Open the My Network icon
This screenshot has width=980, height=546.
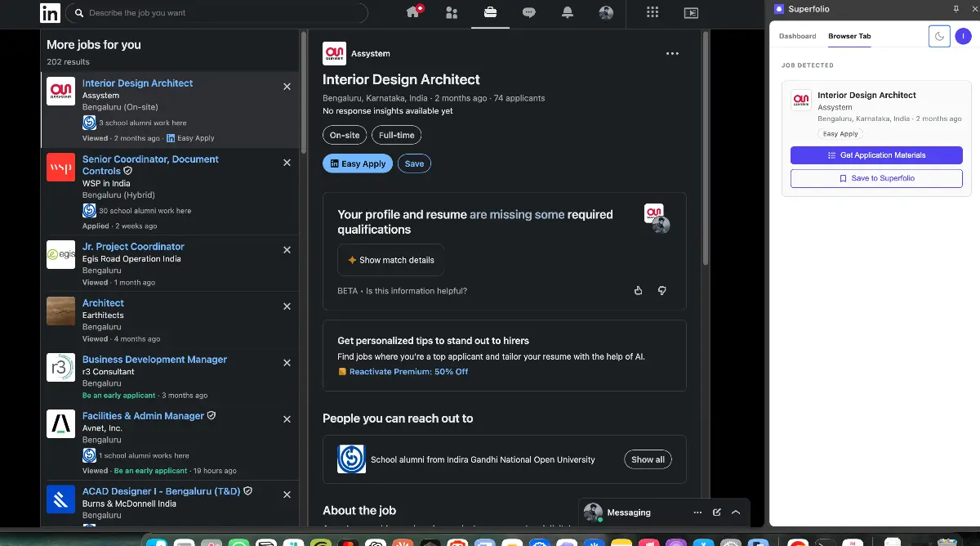(x=452, y=12)
